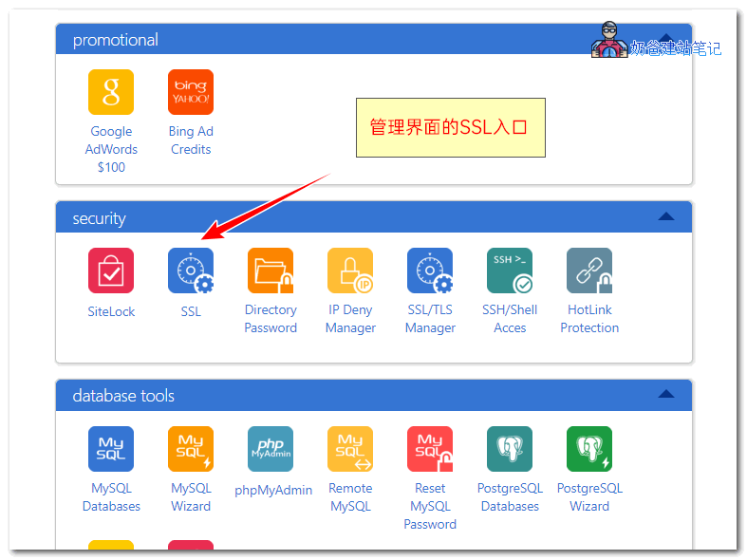747x560 pixels.
Task: Click the PostgreSQL Wizard text link
Action: coord(589,497)
